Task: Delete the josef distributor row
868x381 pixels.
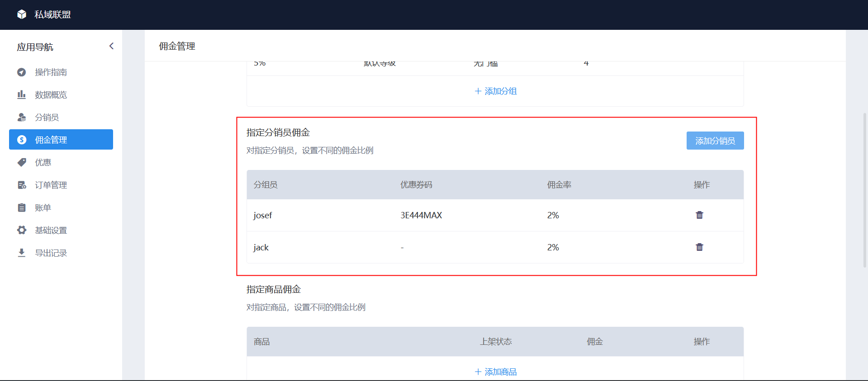Action: click(699, 215)
